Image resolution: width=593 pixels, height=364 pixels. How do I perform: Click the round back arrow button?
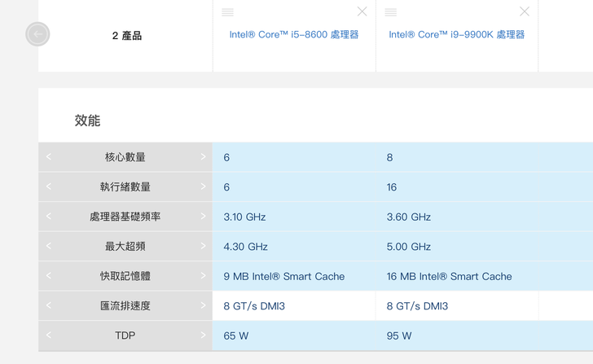point(37,34)
